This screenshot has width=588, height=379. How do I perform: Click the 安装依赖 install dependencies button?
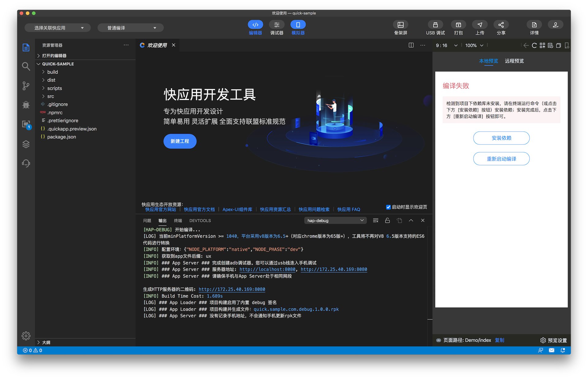501,138
